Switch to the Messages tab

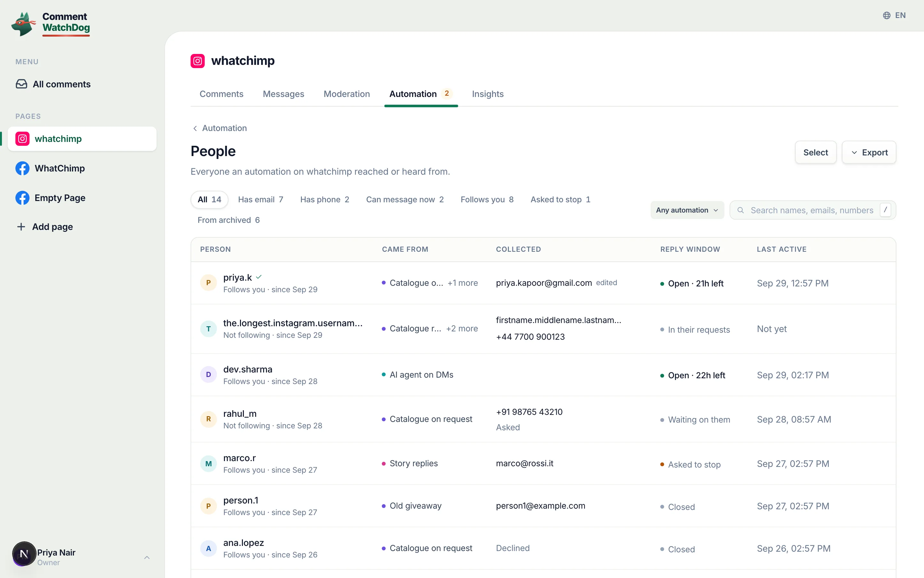pyautogui.click(x=283, y=94)
